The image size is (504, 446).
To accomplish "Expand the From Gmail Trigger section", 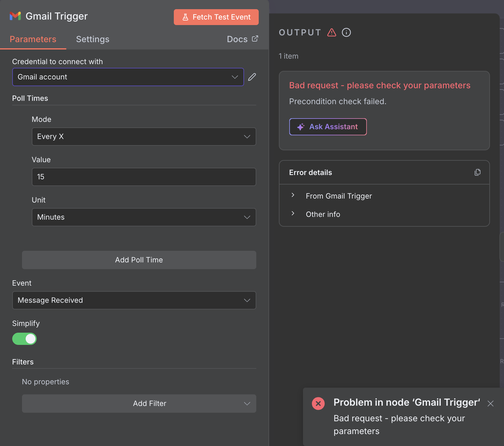I will click(x=338, y=196).
